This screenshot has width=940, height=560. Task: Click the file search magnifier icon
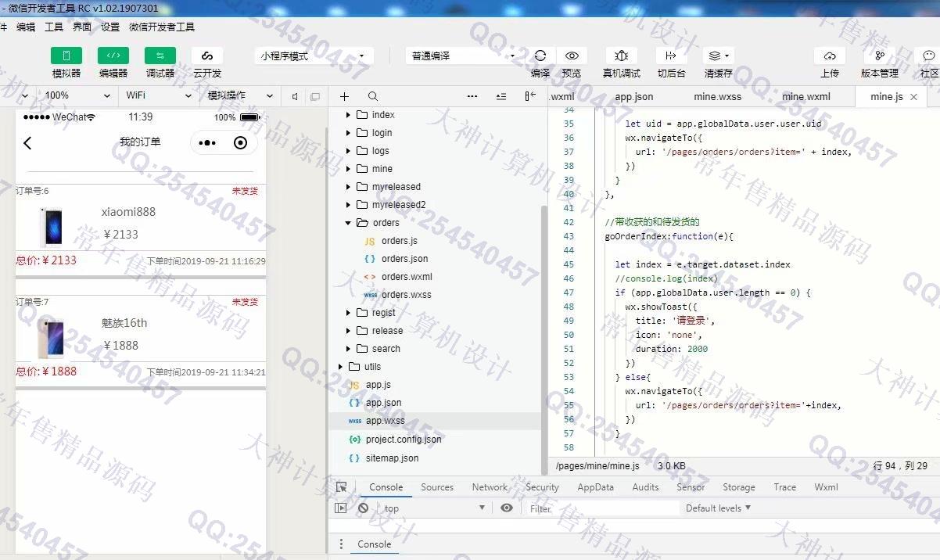tap(373, 96)
